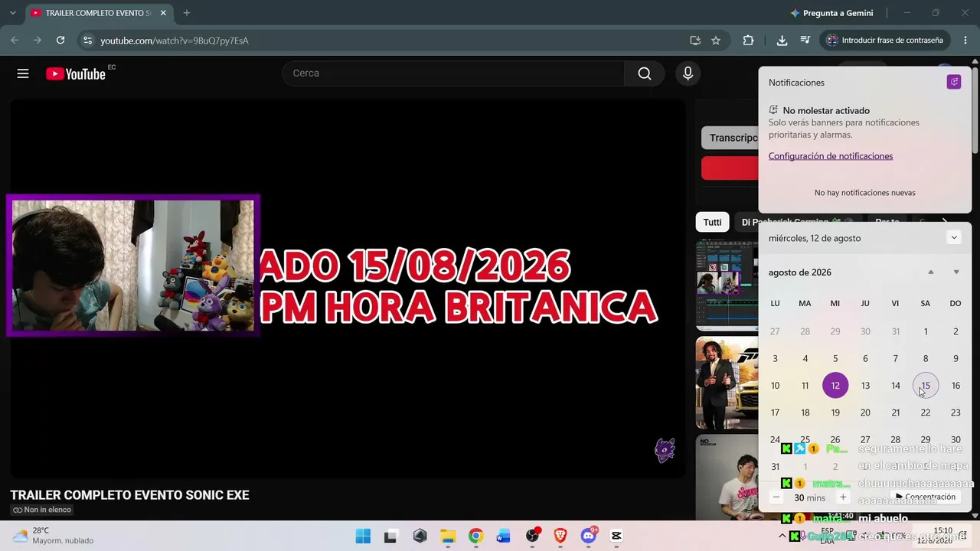This screenshot has width=980, height=551.
Task: Open Microsoft Word from the taskbar
Action: point(503,536)
